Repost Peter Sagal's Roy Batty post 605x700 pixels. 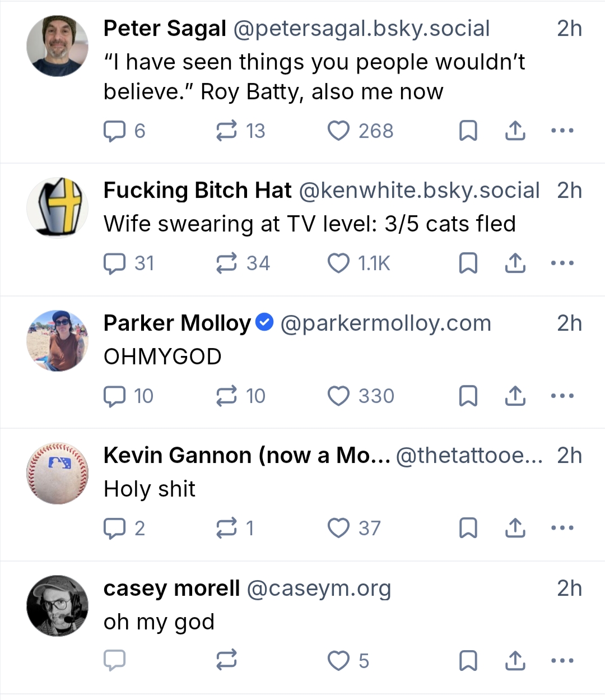tap(226, 131)
